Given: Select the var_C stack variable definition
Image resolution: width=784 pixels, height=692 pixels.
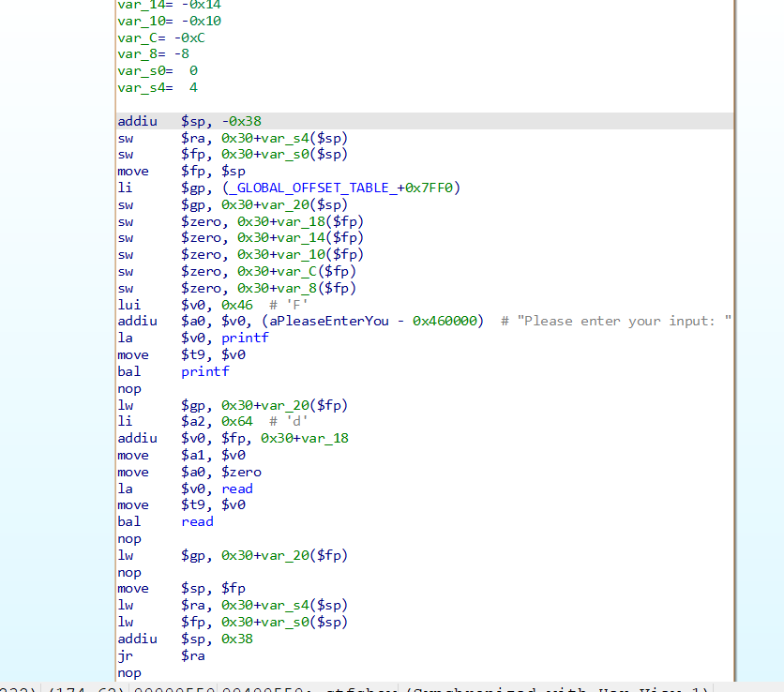Looking at the screenshot, I should (x=134, y=38).
